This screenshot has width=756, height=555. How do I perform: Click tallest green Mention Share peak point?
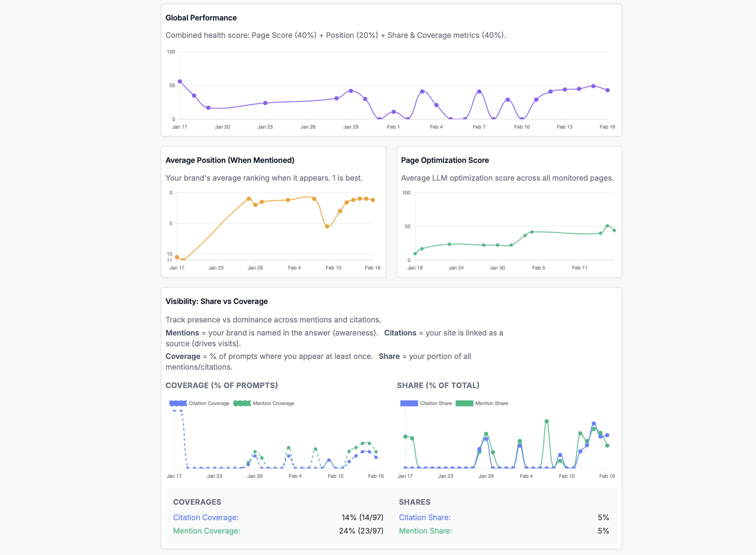coord(547,421)
